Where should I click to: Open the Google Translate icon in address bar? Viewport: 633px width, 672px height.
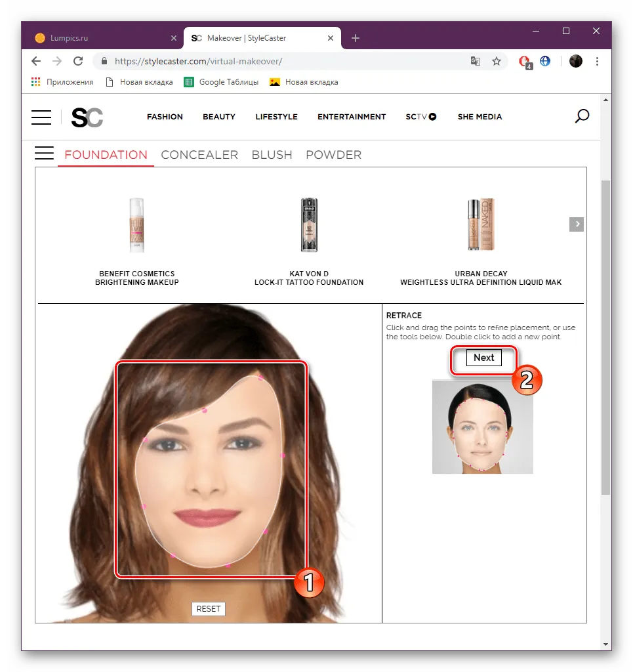(x=476, y=61)
